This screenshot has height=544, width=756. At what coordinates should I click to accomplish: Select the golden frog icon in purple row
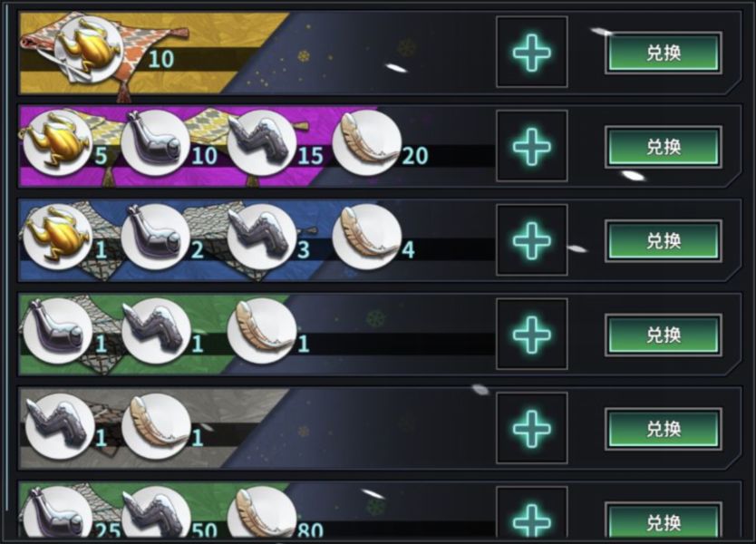tap(57, 142)
